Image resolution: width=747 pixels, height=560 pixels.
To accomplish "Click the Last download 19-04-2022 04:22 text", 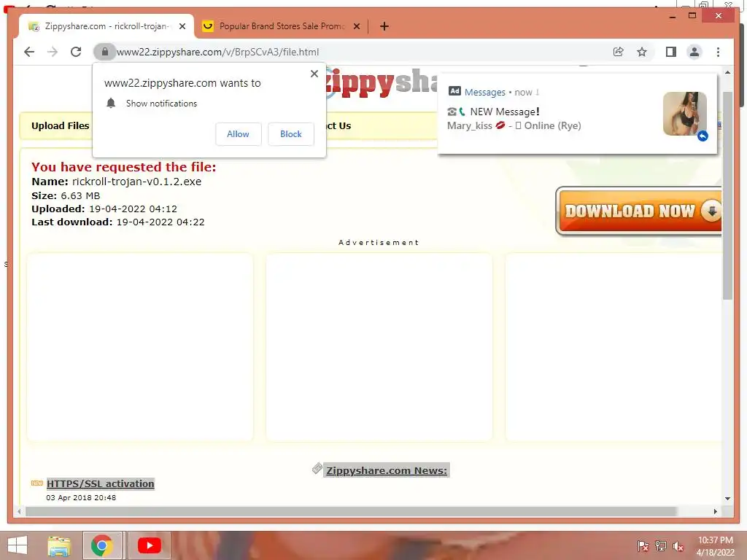I will pyautogui.click(x=118, y=222).
